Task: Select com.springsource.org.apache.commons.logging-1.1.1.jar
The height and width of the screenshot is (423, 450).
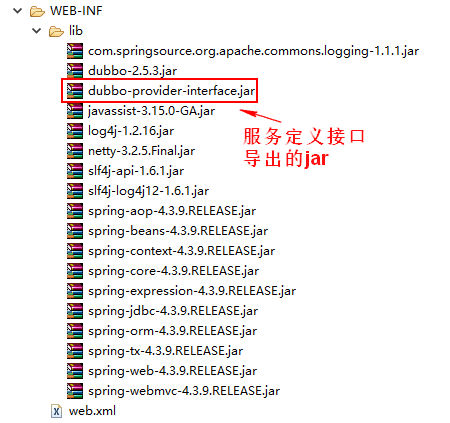Action: pyautogui.click(x=253, y=51)
